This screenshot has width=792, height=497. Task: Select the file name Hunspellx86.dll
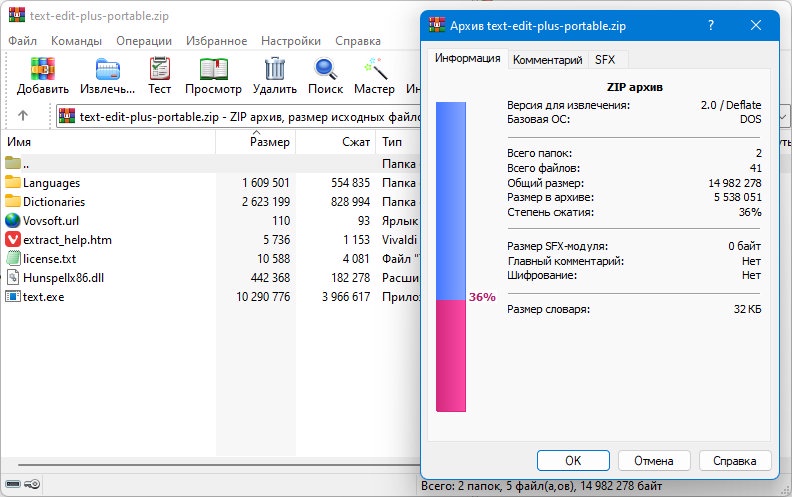[x=64, y=278]
